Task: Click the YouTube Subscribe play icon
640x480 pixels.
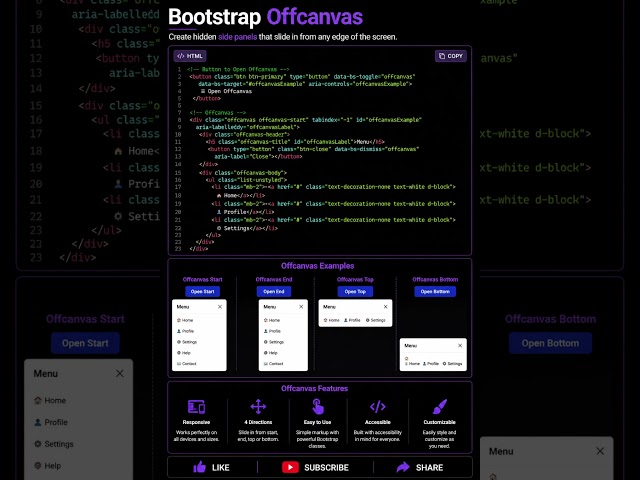Action: [290, 467]
